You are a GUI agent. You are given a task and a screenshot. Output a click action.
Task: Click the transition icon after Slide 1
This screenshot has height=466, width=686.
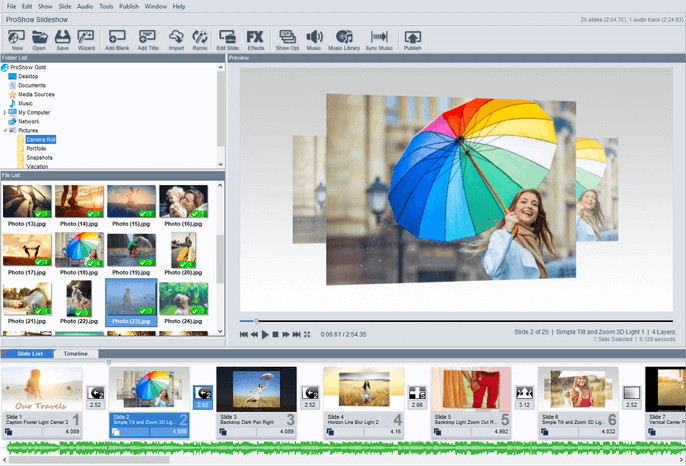click(95, 393)
